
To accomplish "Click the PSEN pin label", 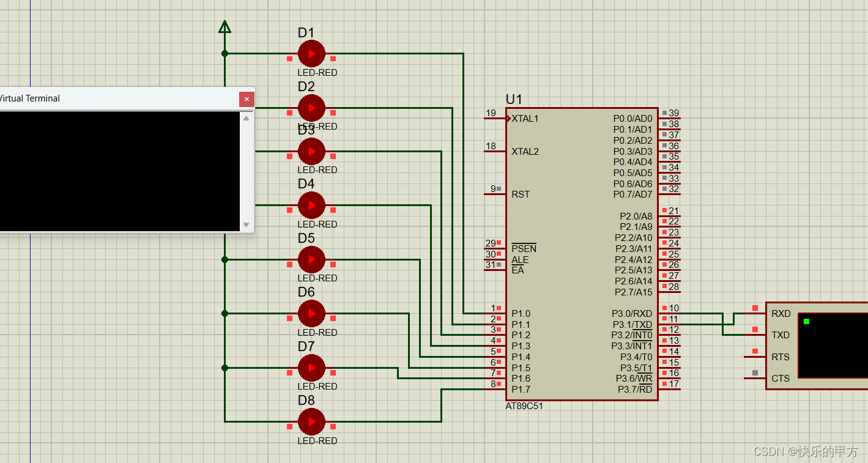I will click(524, 248).
